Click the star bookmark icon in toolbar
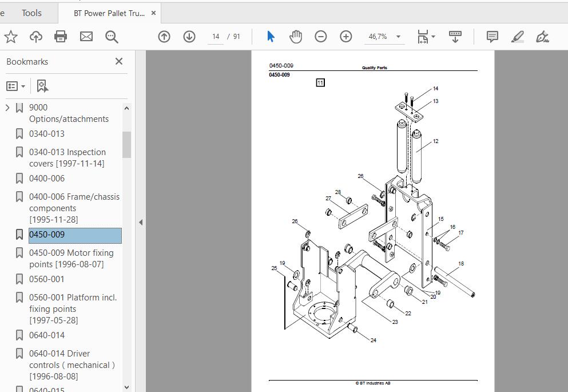The image size is (568, 392). pos(11,37)
